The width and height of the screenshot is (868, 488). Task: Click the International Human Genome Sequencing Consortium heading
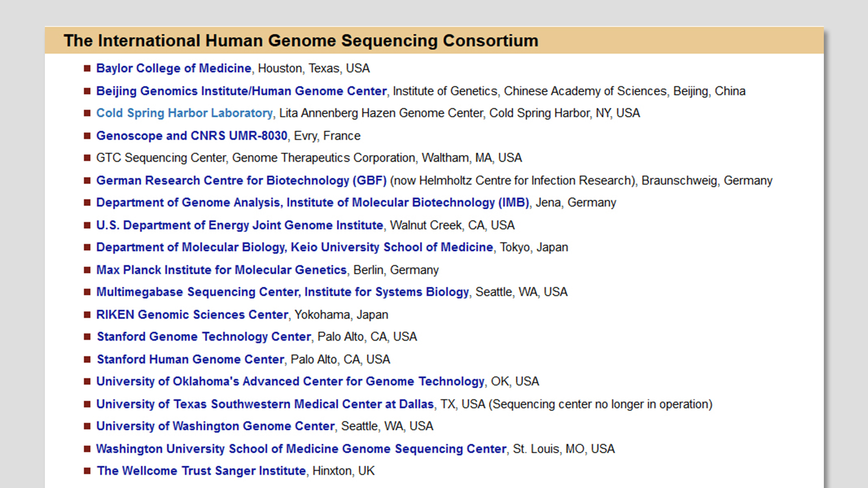click(301, 40)
